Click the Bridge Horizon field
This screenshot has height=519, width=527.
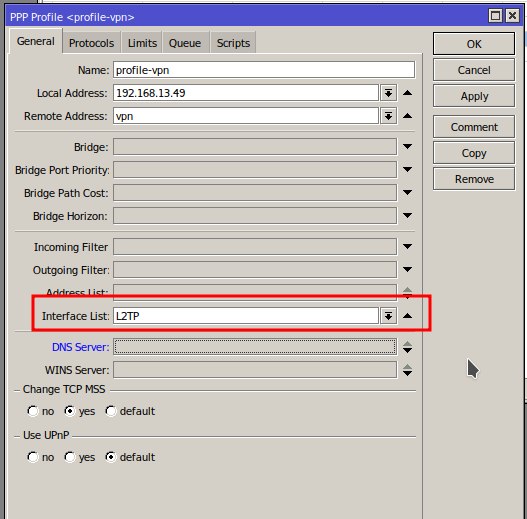pos(255,216)
